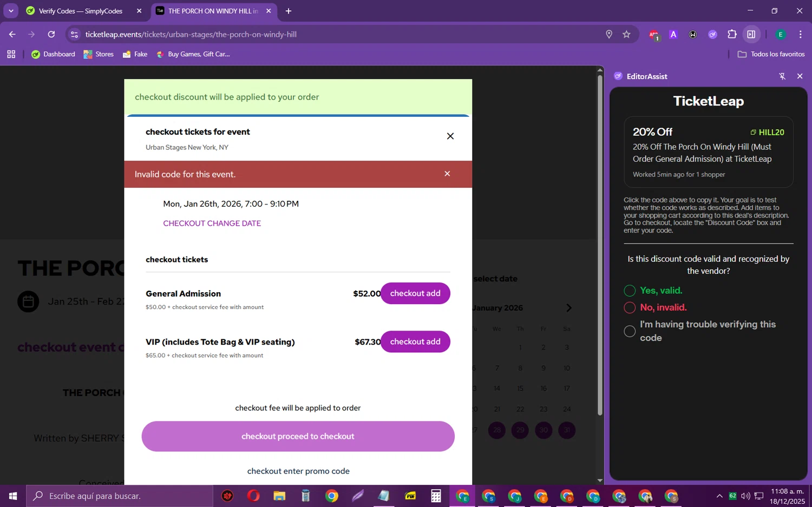Add a VIP ticket
Screen dimensions: 812x507
(415, 341)
